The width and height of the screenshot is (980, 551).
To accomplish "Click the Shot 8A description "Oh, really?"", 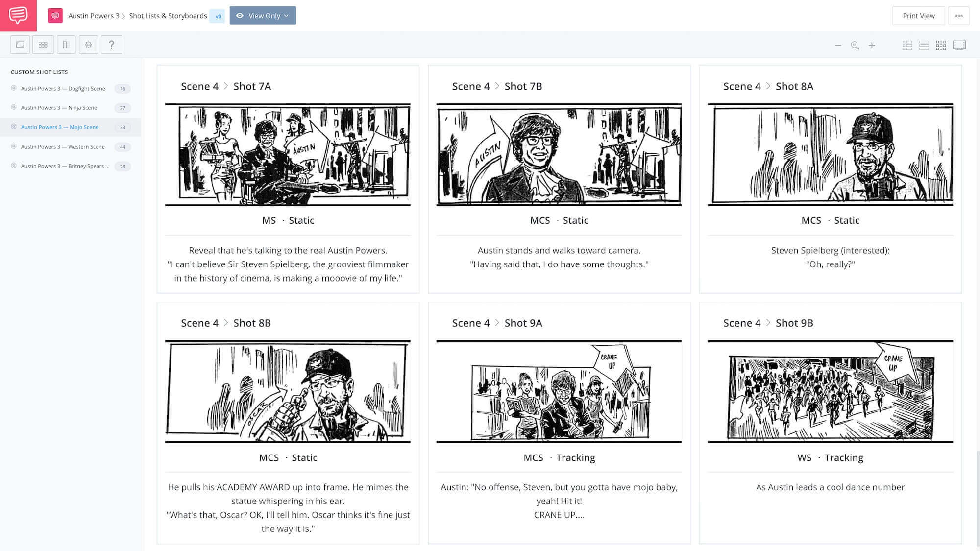I will click(x=830, y=264).
